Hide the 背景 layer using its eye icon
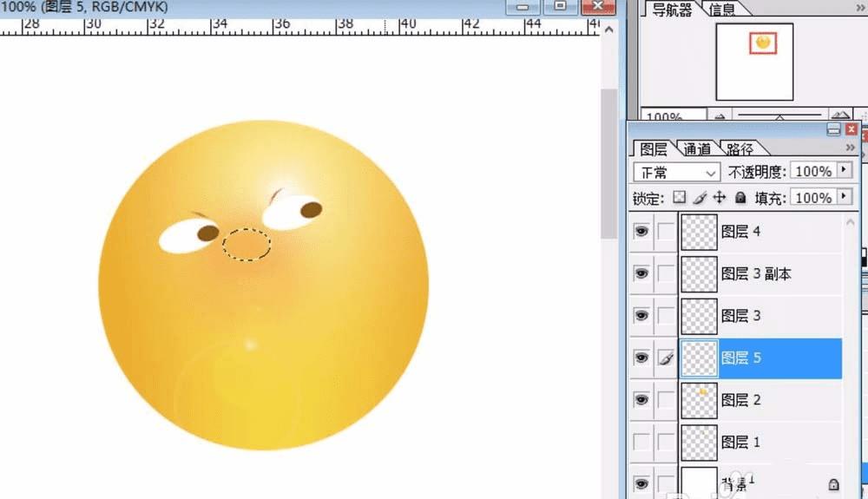The width and height of the screenshot is (868, 499). click(641, 484)
